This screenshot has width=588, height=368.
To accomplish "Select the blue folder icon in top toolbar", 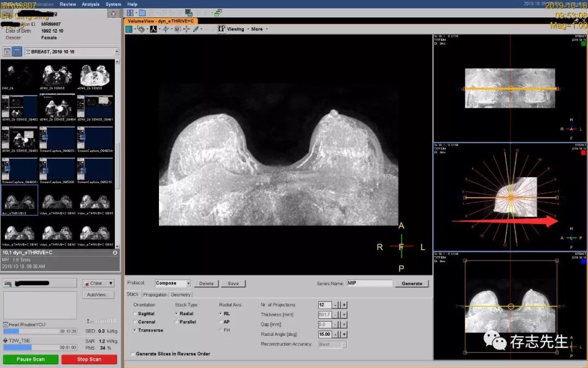I will coord(142,13).
